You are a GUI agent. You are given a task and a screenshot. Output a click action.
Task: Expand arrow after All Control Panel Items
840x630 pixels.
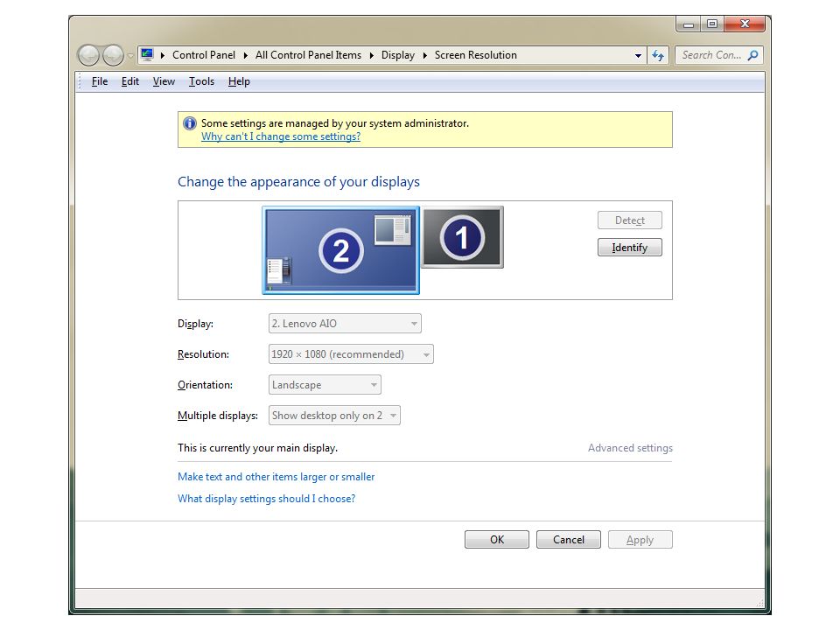coord(371,55)
